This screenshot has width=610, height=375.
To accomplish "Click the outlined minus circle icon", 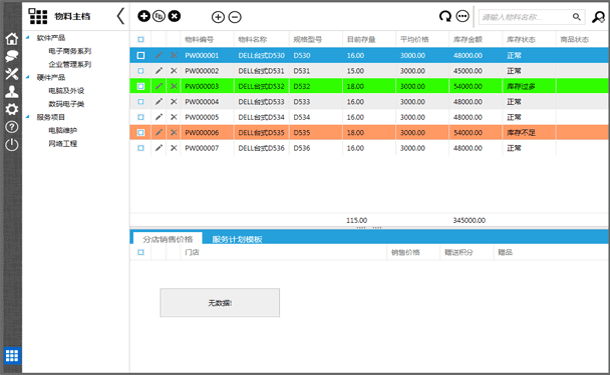I will coord(235,17).
